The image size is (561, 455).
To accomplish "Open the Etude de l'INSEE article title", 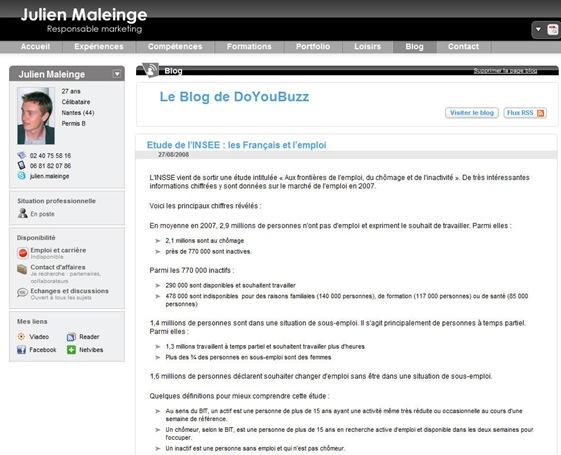I will pos(236,145).
